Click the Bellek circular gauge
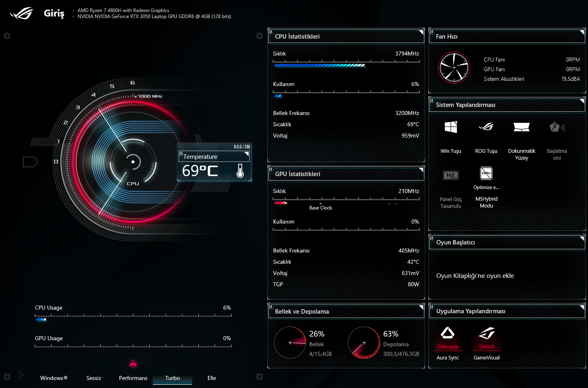Screen dimensions: 588x388 click(290, 343)
